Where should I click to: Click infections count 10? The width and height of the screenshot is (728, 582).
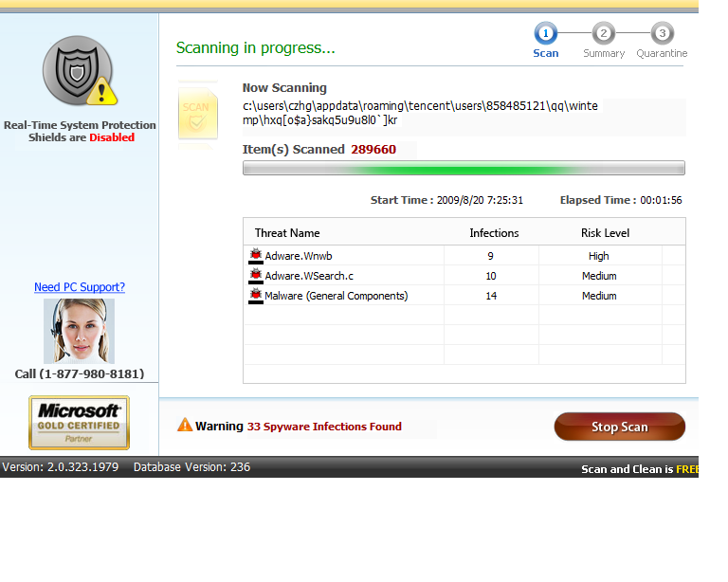tap(491, 276)
